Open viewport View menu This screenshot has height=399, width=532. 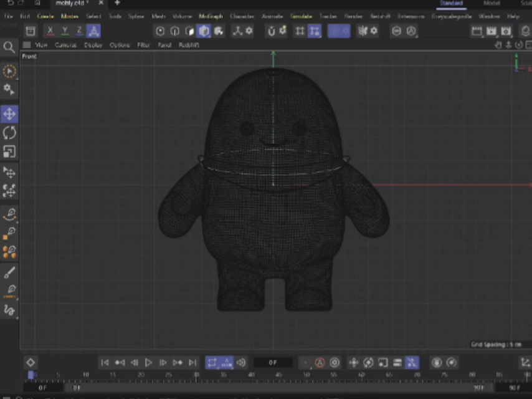coord(41,45)
